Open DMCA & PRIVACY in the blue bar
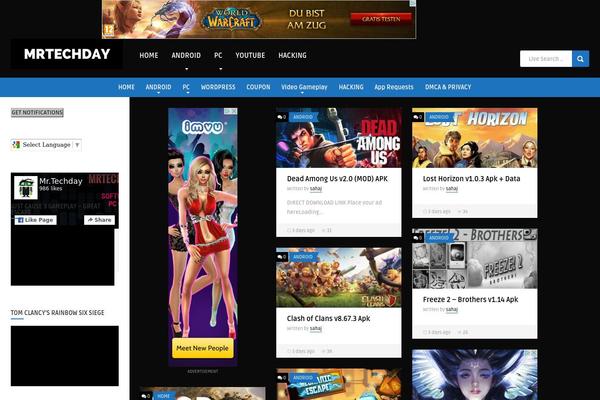The height and width of the screenshot is (400, 600). point(448,87)
